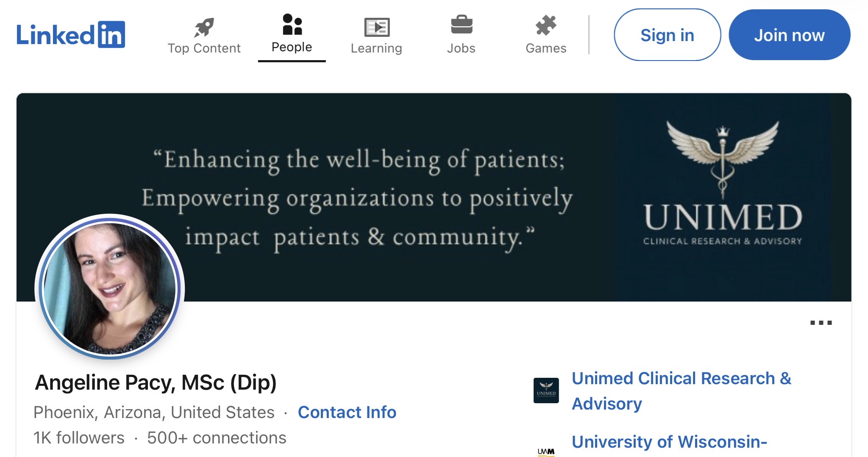This screenshot has width=868, height=457.
Task: Switch to the Top Content tab label
Action: pyautogui.click(x=204, y=48)
